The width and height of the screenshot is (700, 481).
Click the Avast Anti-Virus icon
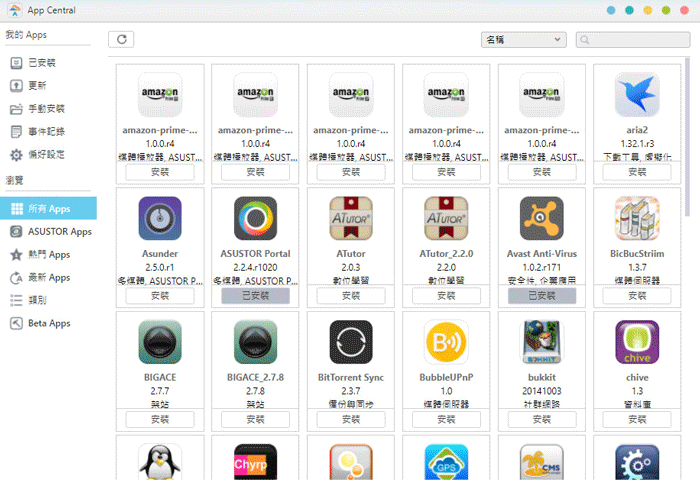542,218
